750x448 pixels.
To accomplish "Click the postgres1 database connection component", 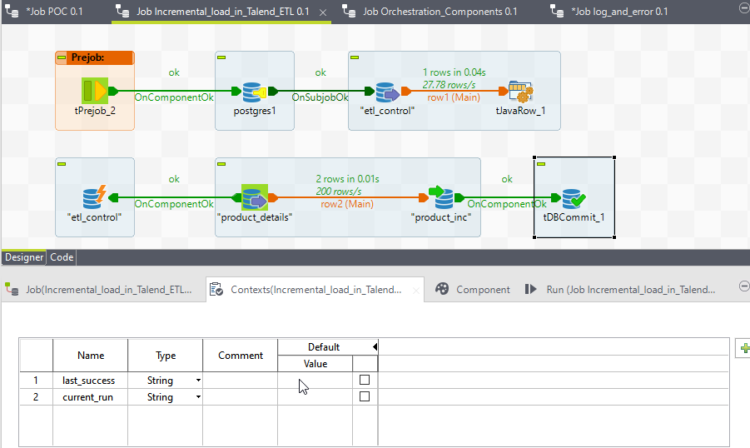I will click(x=255, y=92).
